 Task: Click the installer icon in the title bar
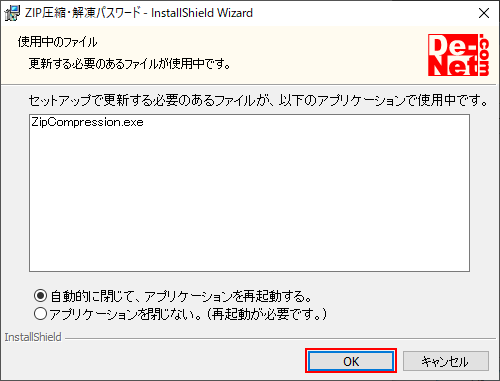point(12,13)
